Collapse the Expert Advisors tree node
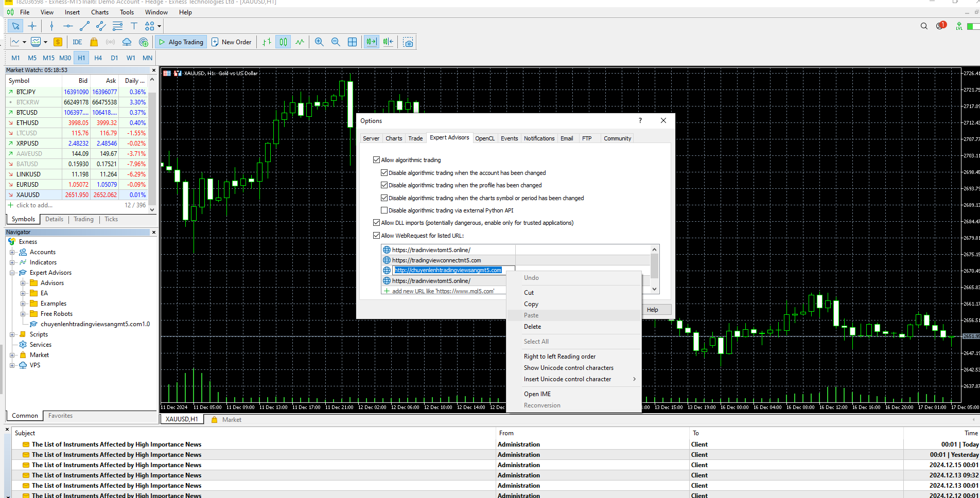Screen dimensions: 980x498 click(x=12, y=273)
